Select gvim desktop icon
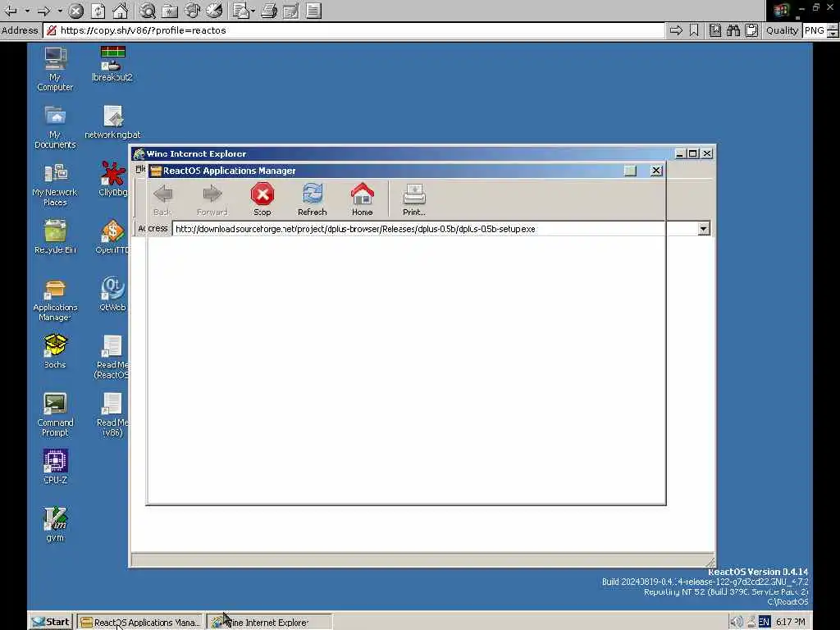The width and height of the screenshot is (840, 630). [55, 524]
